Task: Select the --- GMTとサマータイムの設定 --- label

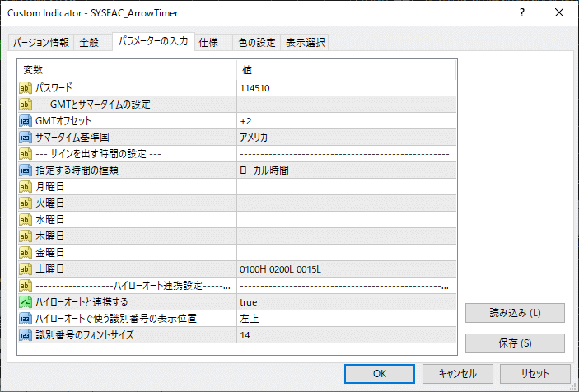Action: tap(100, 105)
